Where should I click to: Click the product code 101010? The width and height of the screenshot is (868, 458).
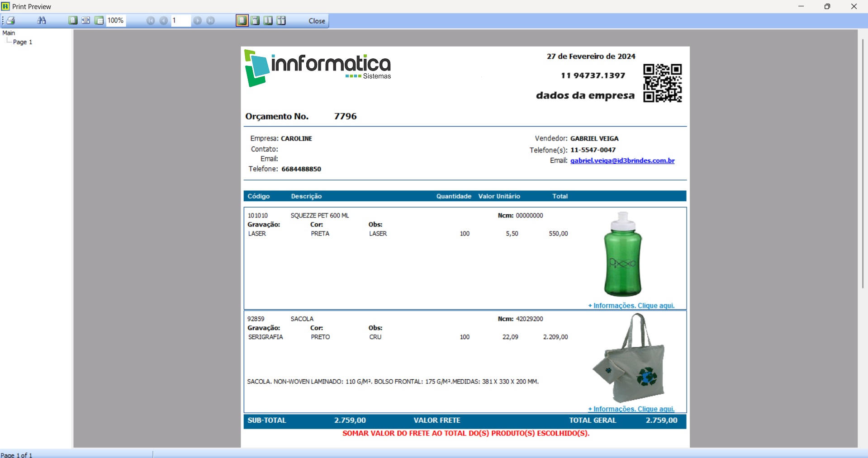(x=258, y=216)
